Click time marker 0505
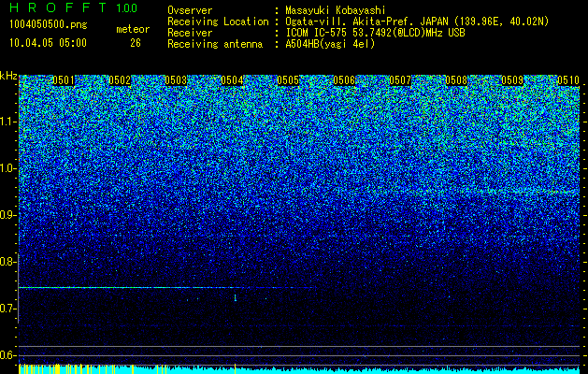Screen dimensions: 588x374 pyautogui.click(x=288, y=80)
